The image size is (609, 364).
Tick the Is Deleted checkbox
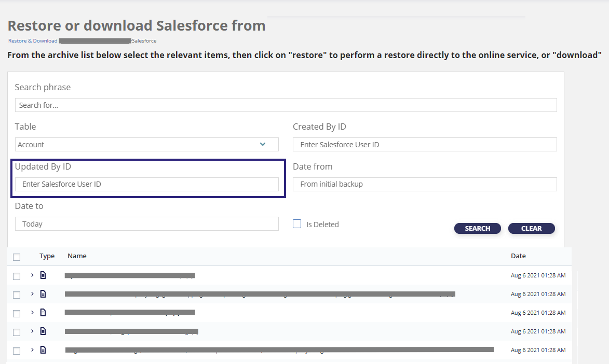(x=297, y=224)
